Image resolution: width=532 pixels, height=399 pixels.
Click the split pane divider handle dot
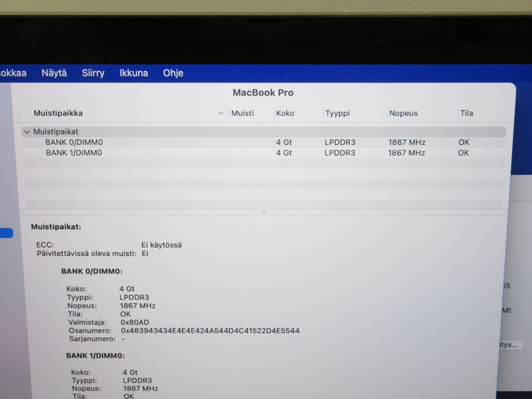click(x=263, y=211)
